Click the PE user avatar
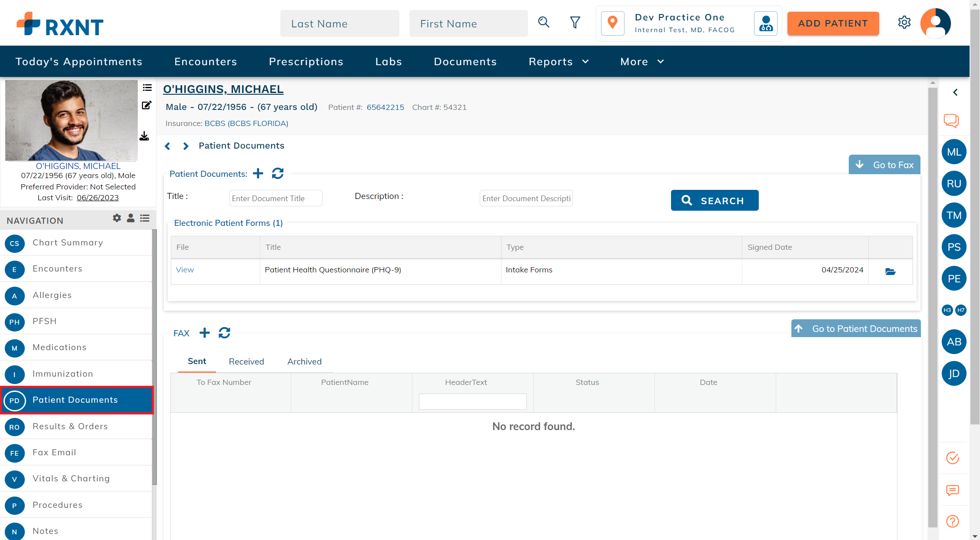The height and width of the screenshot is (540, 980). coord(954,279)
